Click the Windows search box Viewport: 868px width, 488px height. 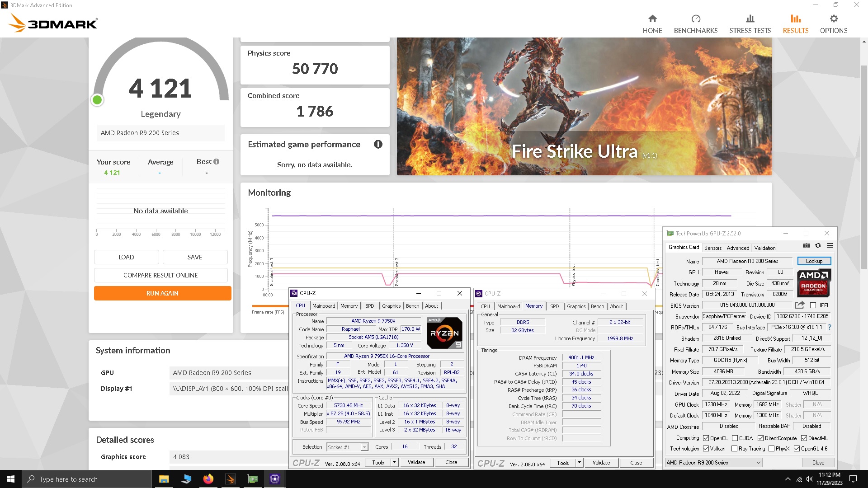[x=86, y=479]
